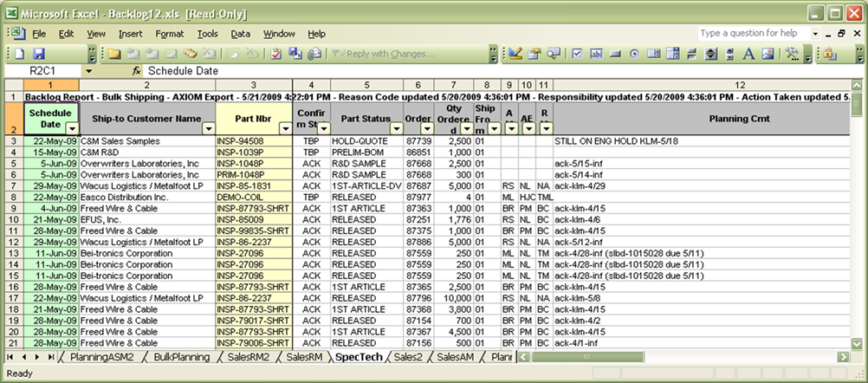Select the Label control tool
The width and height of the screenshot is (868, 383).
coord(748,54)
